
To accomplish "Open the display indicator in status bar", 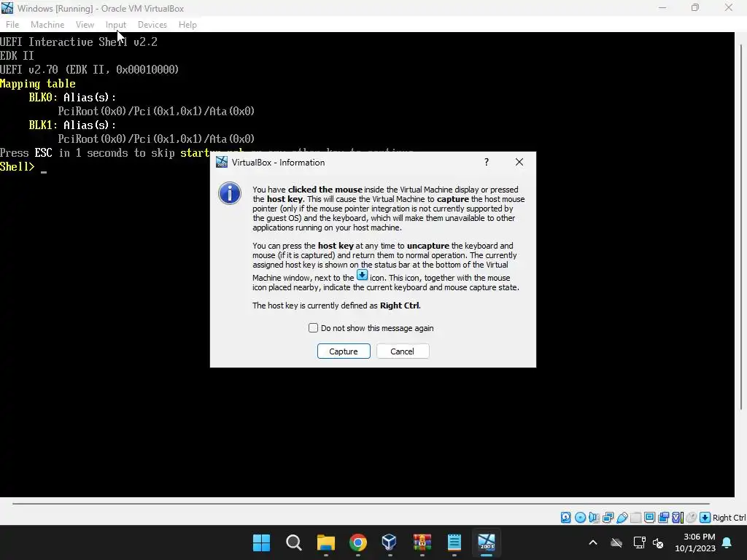I will [x=649, y=518].
